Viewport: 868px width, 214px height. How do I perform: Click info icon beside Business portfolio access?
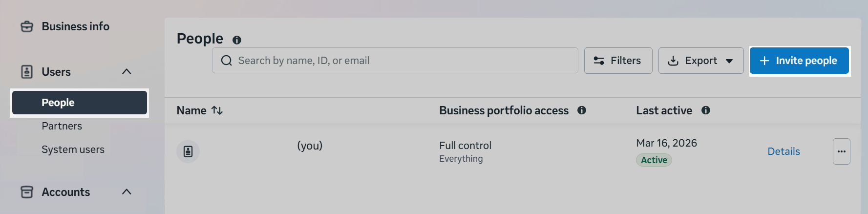582,110
